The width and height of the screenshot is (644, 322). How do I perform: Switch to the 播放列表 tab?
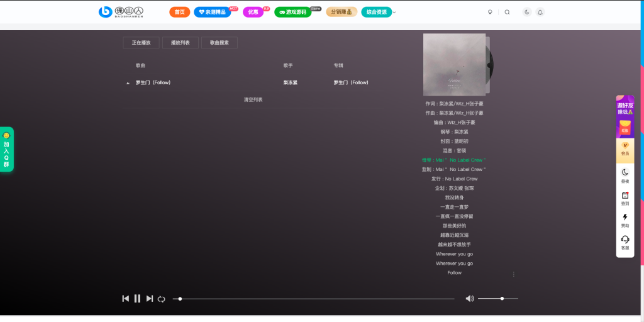(x=180, y=43)
